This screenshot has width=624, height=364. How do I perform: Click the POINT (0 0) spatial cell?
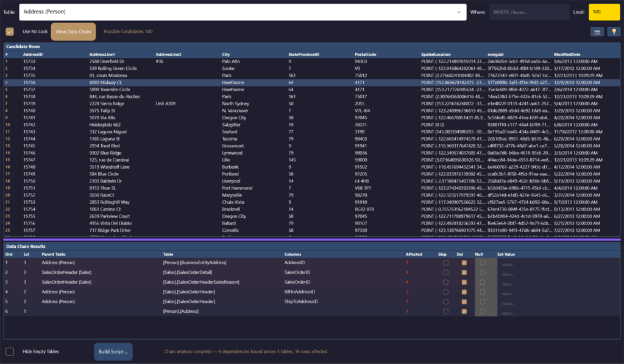pyautogui.click(x=433, y=125)
